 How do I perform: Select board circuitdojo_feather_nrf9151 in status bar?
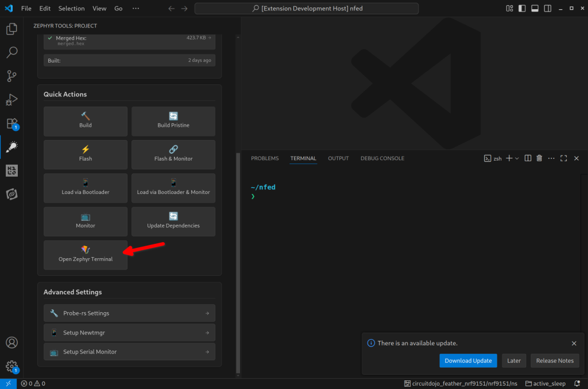(x=461, y=383)
